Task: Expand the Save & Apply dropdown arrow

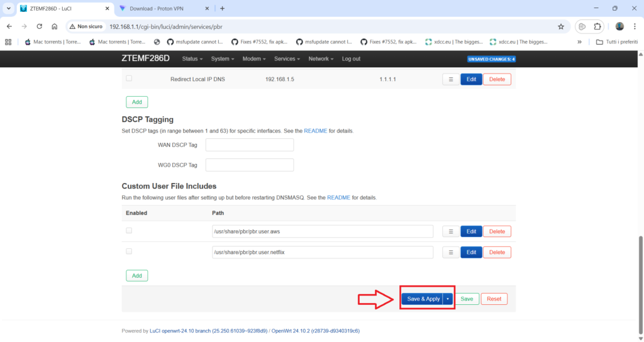Action: coord(448,299)
